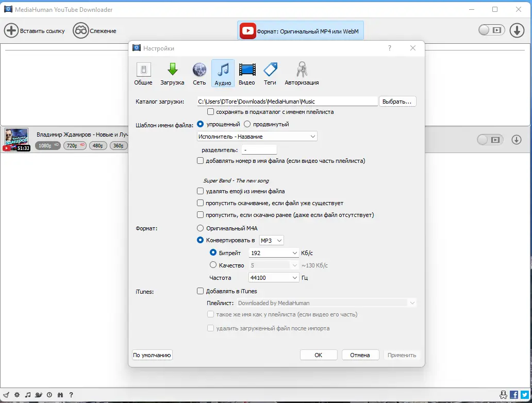This screenshot has height=403, width=532.
Task: Clear list using broom icon in status bar
Action: tap(6, 395)
